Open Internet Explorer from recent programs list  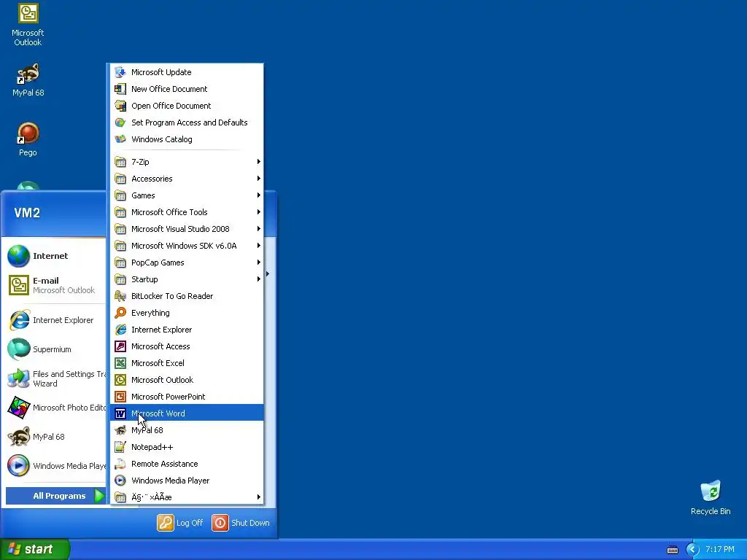pyautogui.click(x=55, y=321)
